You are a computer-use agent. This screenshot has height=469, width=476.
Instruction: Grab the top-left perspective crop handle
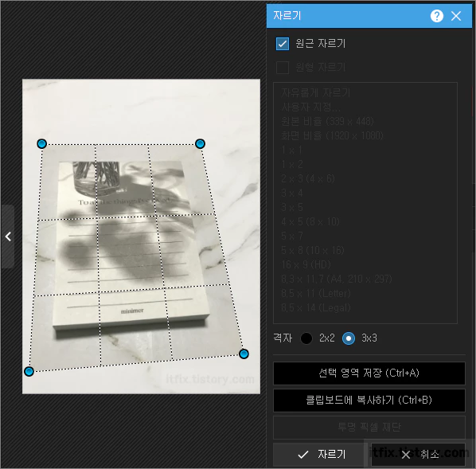tap(42, 143)
